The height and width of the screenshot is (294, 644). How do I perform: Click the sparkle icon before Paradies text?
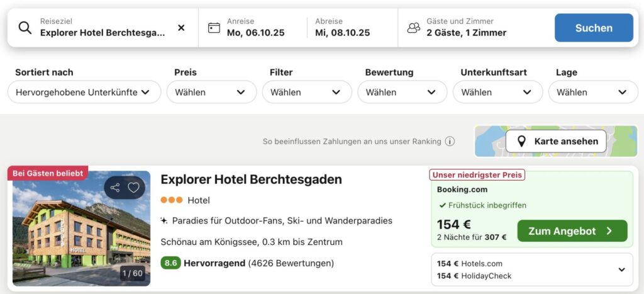coord(164,221)
